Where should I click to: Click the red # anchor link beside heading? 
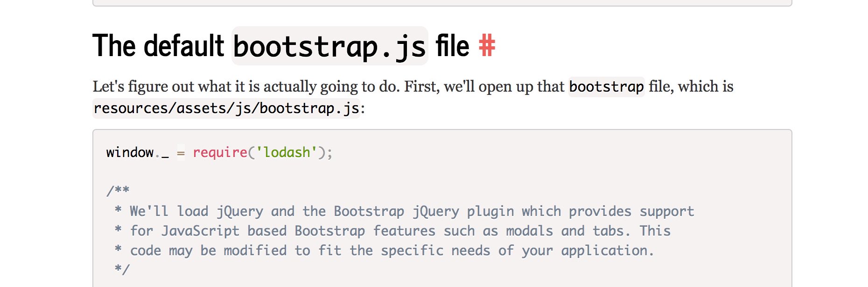(x=487, y=46)
